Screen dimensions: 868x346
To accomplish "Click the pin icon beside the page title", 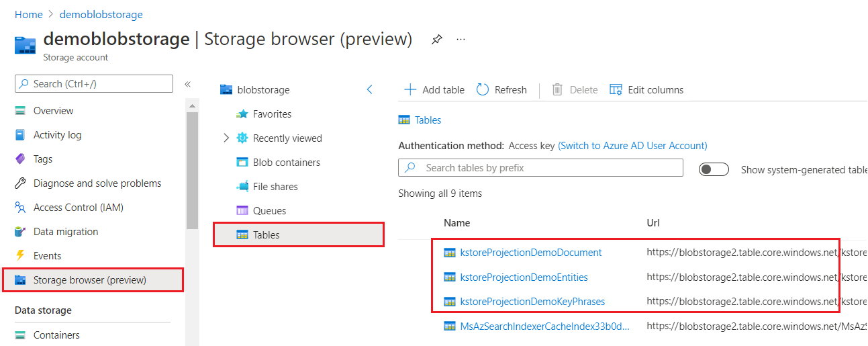I will point(437,40).
